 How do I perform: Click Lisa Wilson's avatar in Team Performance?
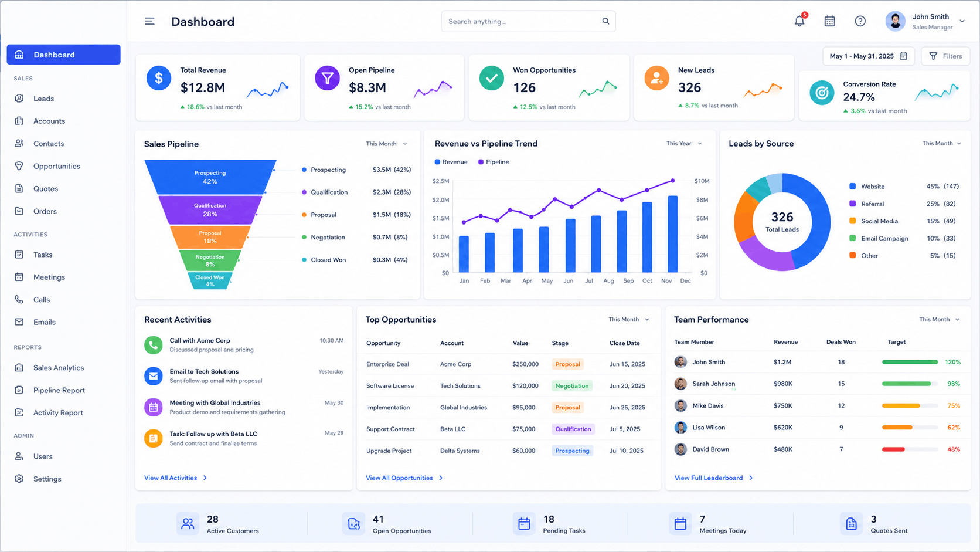pyautogui.click(x=680, y=428)
